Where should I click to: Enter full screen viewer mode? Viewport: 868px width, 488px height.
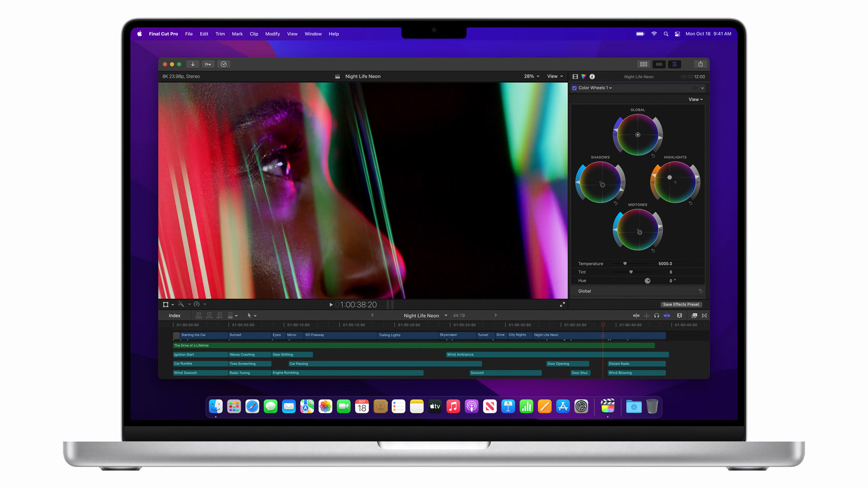[x=562, y=305]
